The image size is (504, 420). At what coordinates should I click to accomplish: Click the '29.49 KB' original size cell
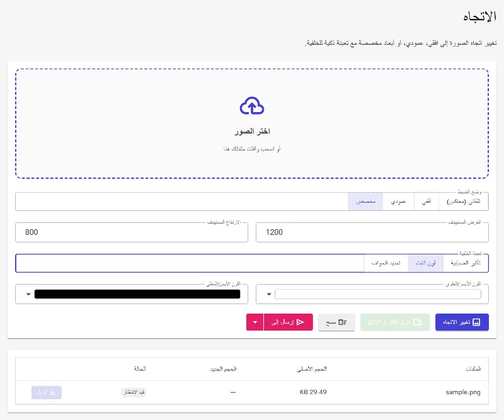(x=313, y=392)
